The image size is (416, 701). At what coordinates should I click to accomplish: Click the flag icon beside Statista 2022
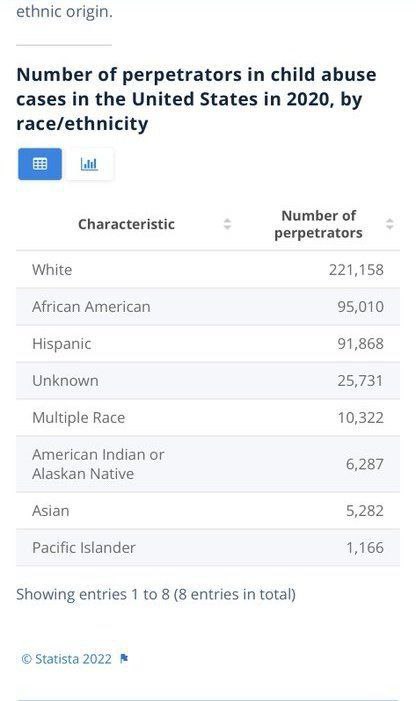coord(124,659)
